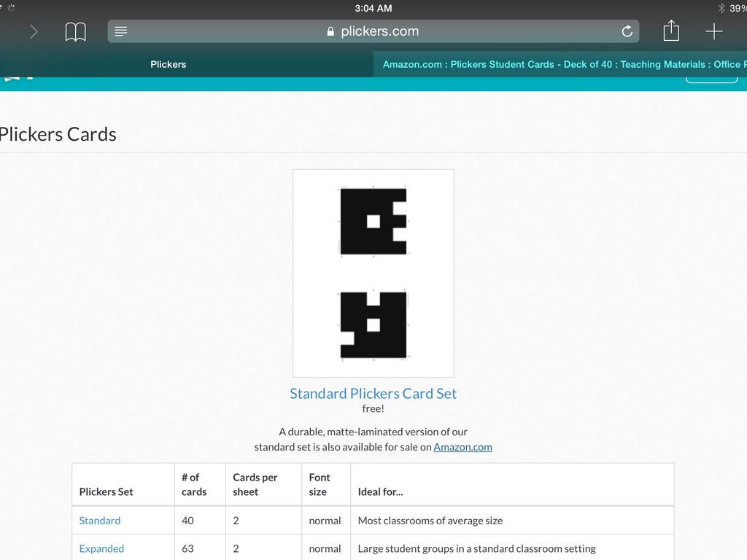Image resolution: width=747 pixels, height=560 pixels.
Task: Tap the outlined button in teal header
Action: point(711,79)
